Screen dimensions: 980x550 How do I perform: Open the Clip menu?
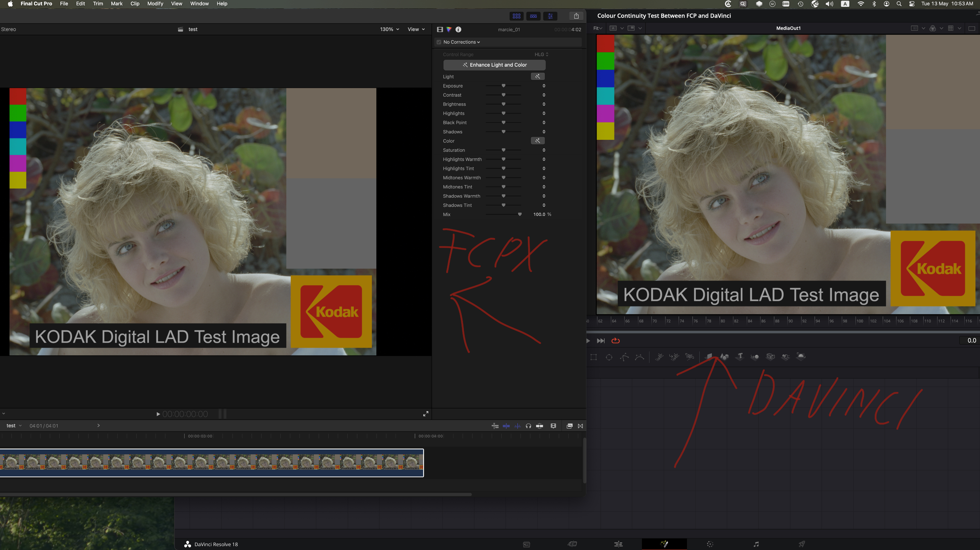tap(135, 4)
